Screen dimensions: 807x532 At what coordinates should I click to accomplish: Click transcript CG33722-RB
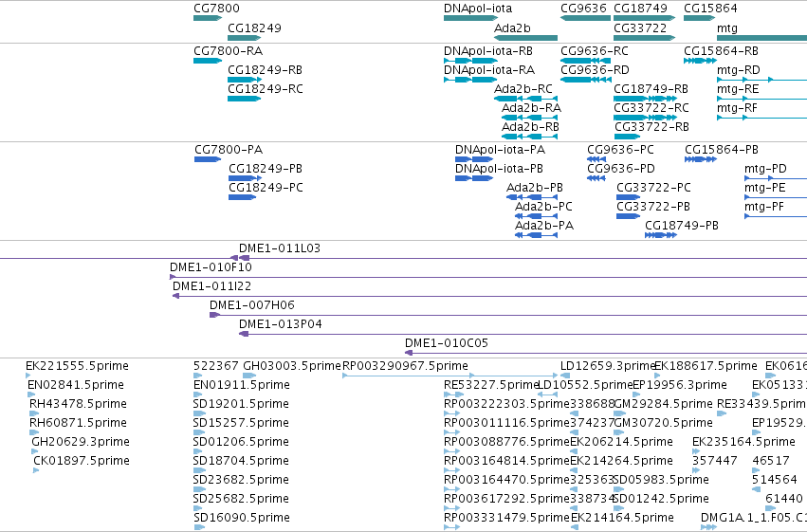[x=627, y=137]
